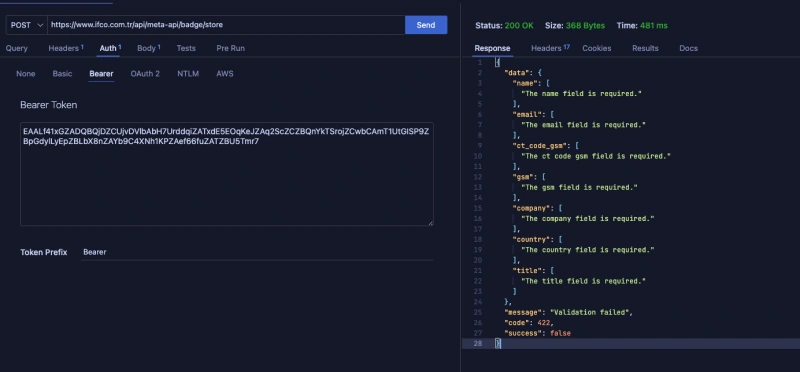This screenshot has height=372, width=800.
Task: Edit the Token Prefix field
Action: (x=258, y=252)
